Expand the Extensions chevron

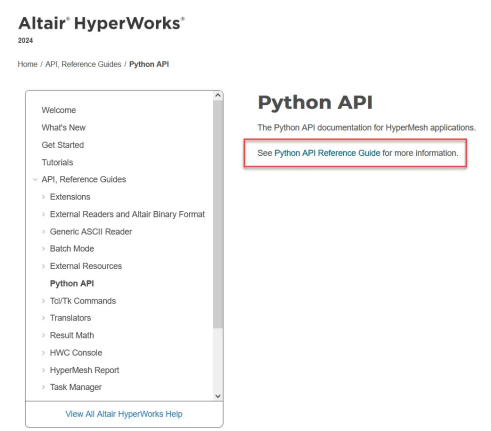coord(43,197)
